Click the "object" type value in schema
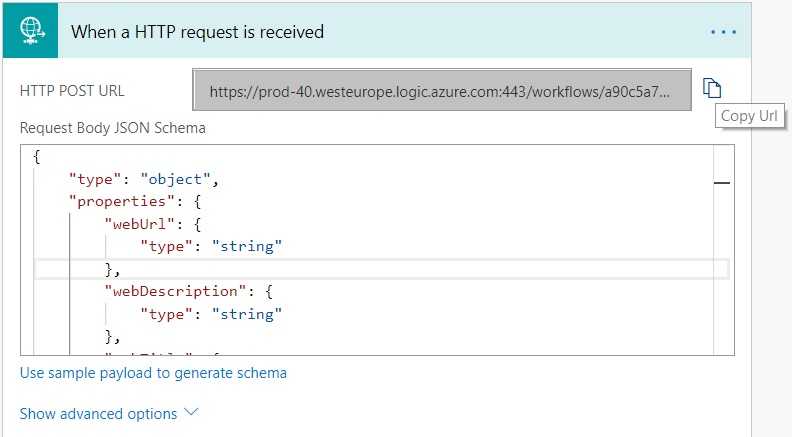792x437 pixels. click(175, 179)
